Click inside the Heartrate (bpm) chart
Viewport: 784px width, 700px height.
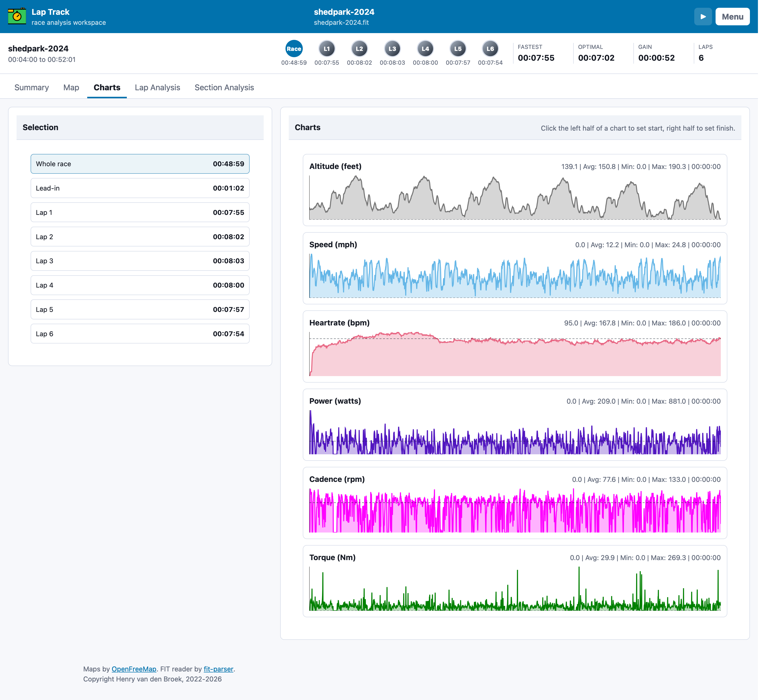515,354
